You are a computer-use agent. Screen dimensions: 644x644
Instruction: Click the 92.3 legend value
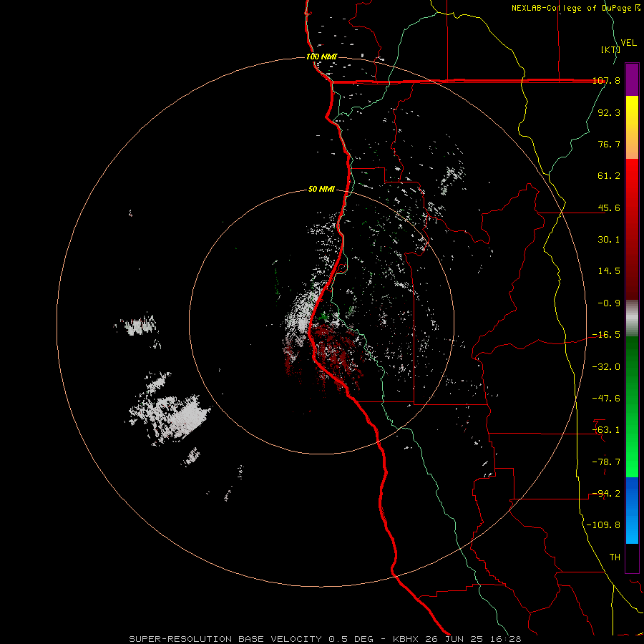(609, 112)
